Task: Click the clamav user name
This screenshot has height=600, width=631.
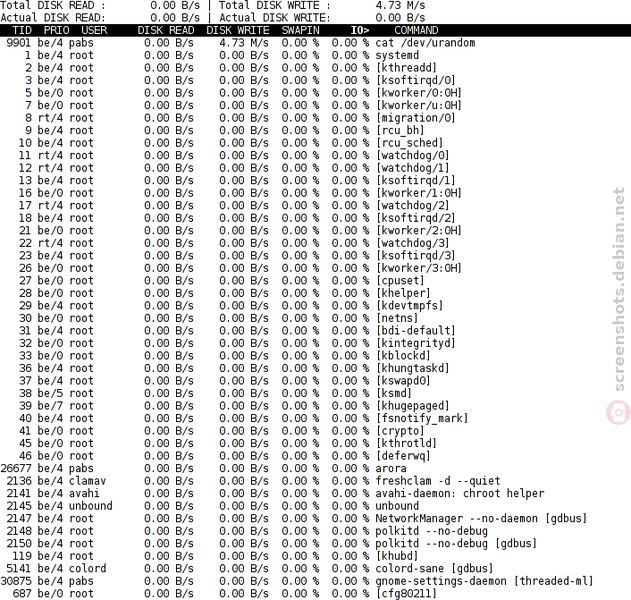Action: pyautogui.click(x=88, y=481)
